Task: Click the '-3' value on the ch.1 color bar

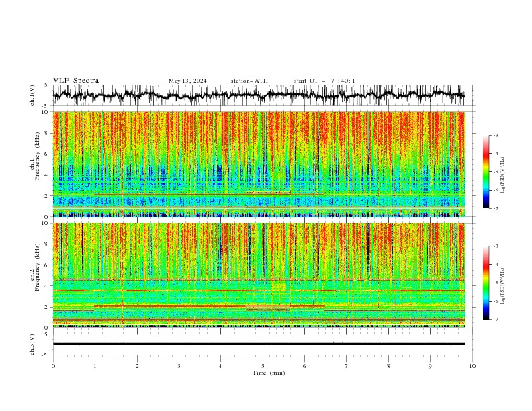Action: click(495, 135)
